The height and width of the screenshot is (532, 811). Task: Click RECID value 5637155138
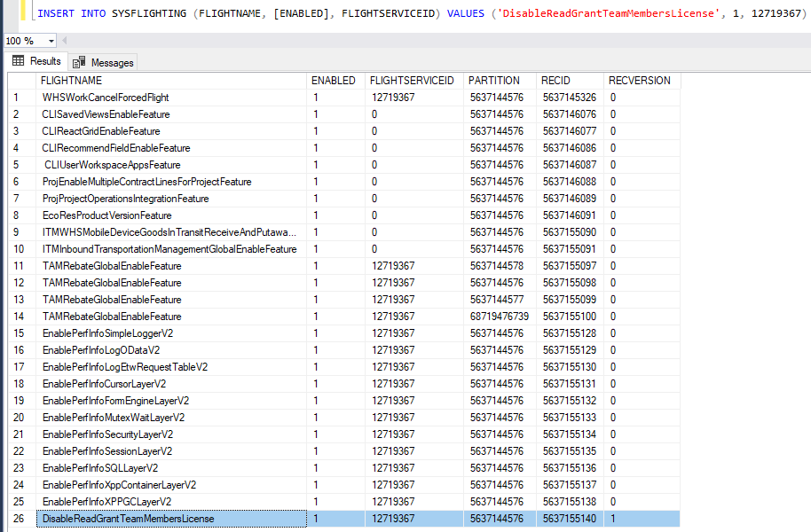[570, 502]
